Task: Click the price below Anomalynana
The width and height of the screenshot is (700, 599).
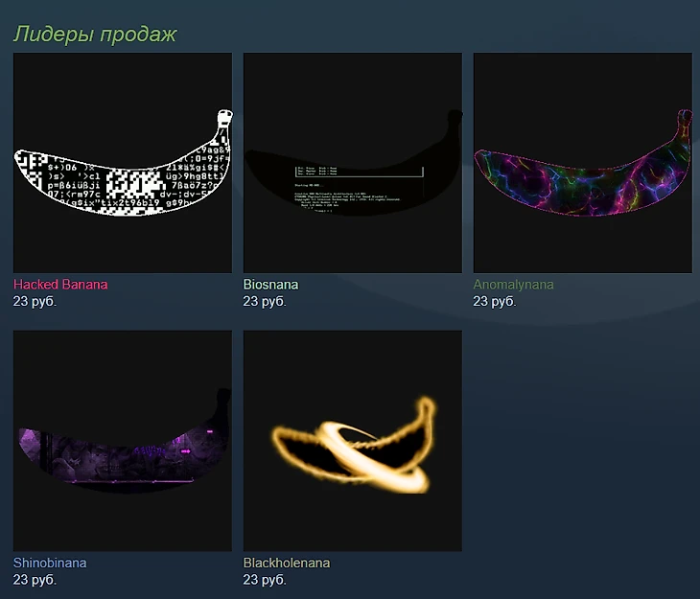Action: click(495, 301)
